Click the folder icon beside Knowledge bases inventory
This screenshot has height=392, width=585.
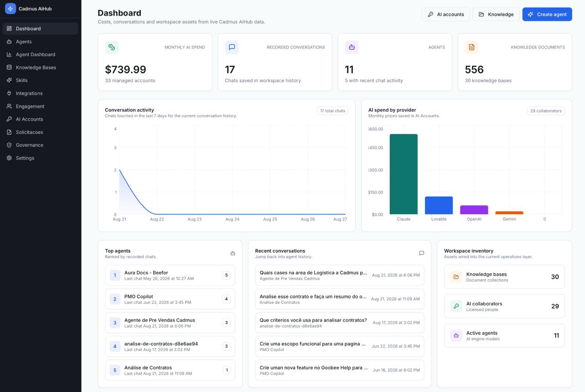456,277
